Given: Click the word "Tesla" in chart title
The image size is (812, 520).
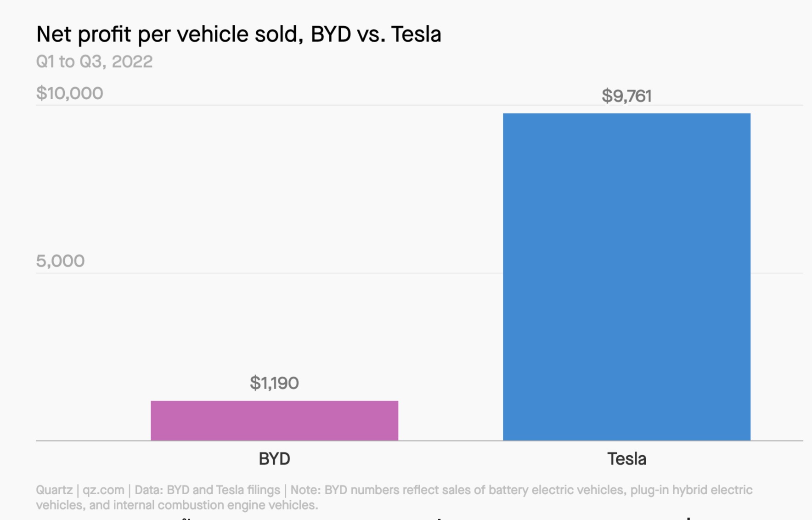Looking at the screenshot, I should (416, 34).
